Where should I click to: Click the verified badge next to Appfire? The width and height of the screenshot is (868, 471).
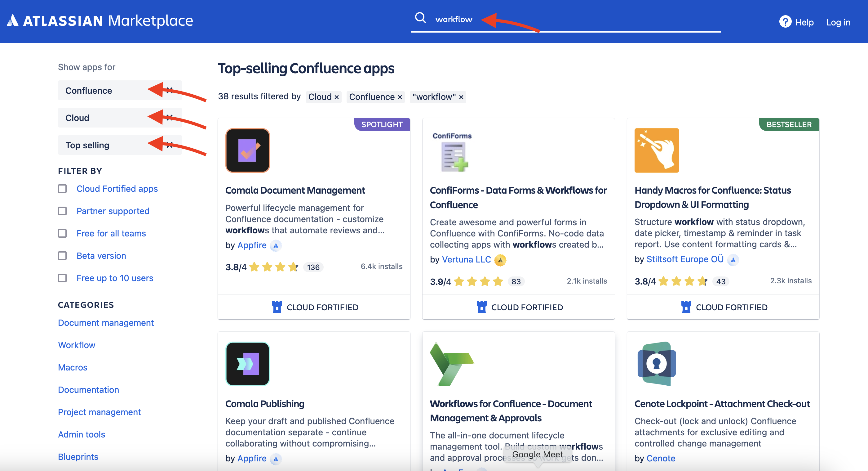(x=276, y=245)
